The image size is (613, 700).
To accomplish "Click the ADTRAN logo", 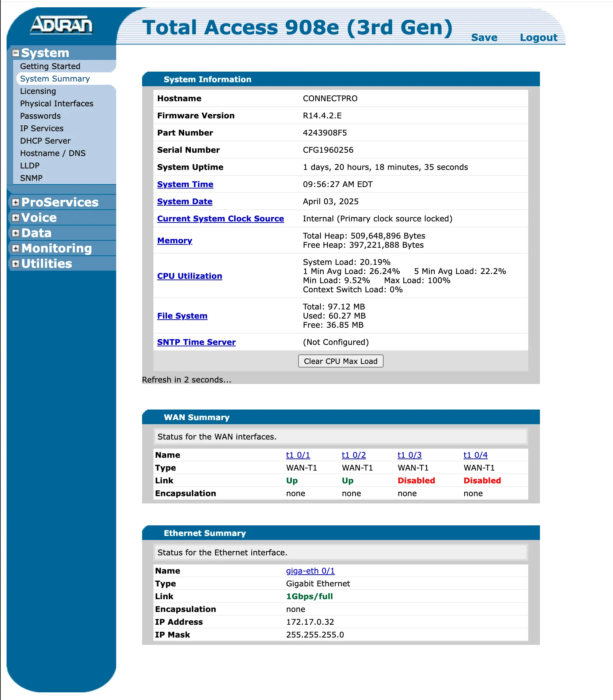I will (x=61, y=25).
